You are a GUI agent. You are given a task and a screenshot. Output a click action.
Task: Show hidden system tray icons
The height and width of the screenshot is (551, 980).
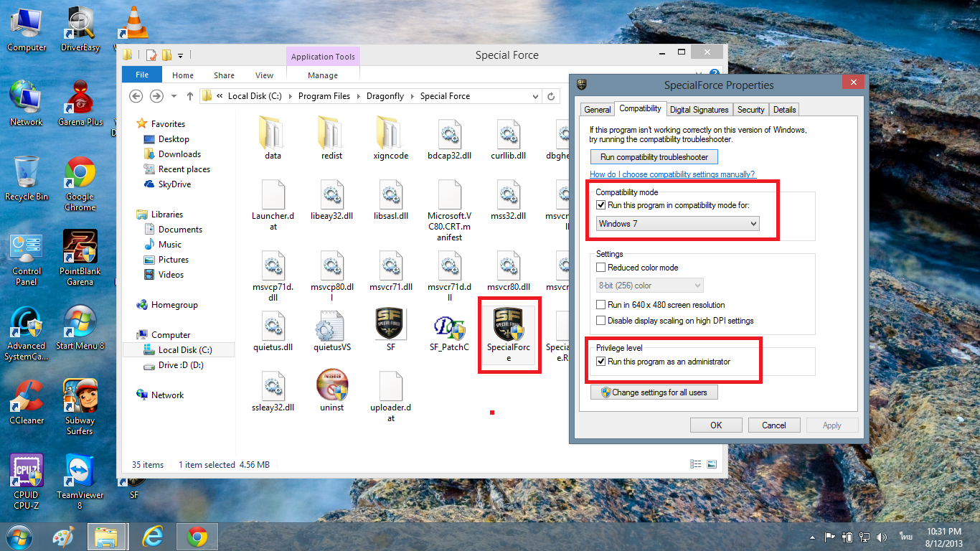[813, 537]
